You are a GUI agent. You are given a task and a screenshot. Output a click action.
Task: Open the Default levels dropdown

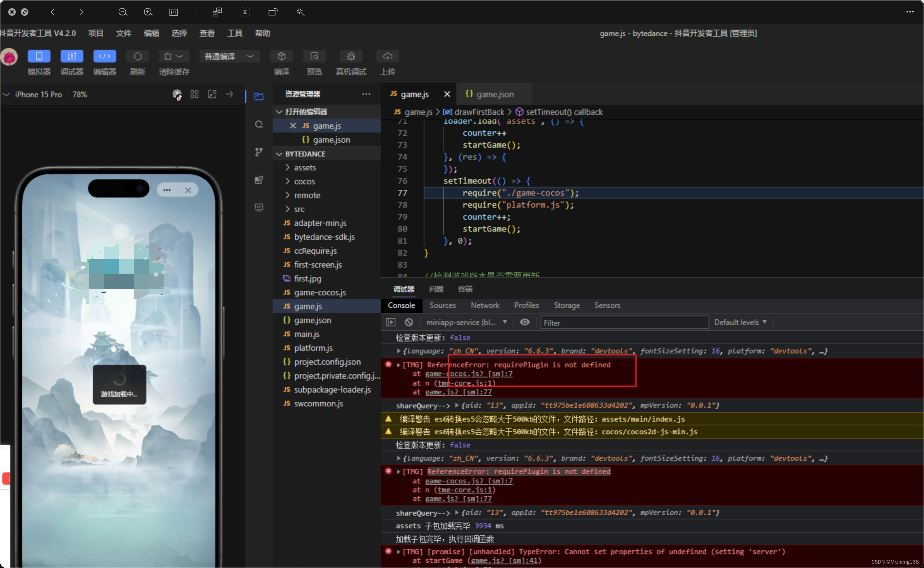(x=740, y=322)
